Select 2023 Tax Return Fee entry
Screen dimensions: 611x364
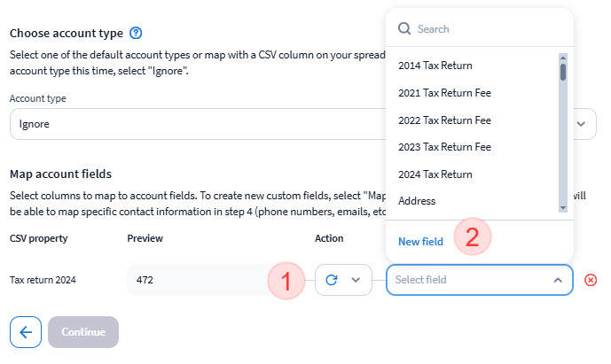444,147
